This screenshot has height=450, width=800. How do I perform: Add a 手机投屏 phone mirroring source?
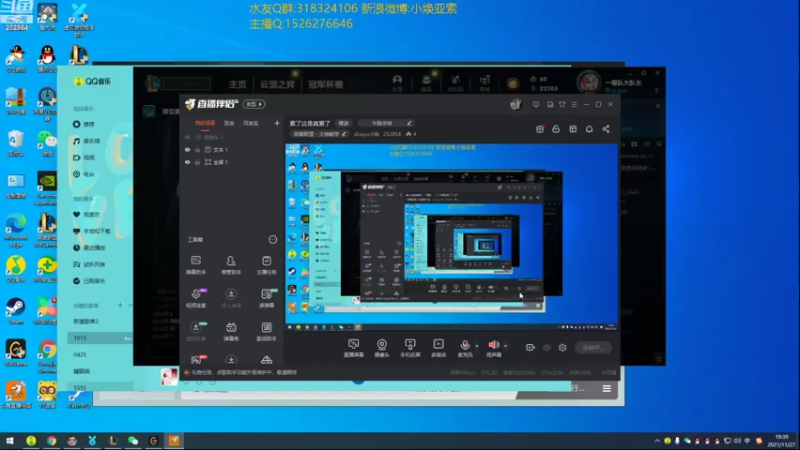tap(410, 348)
